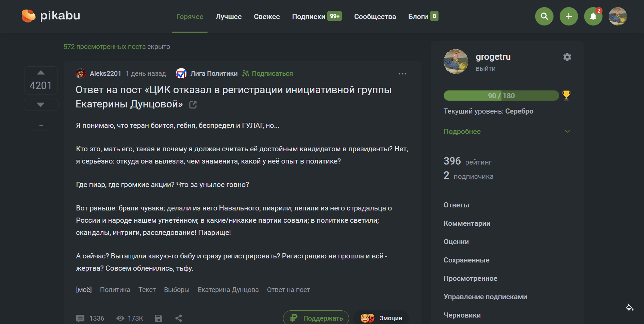Open the Эмоции reactions button

tap(381, 318)
